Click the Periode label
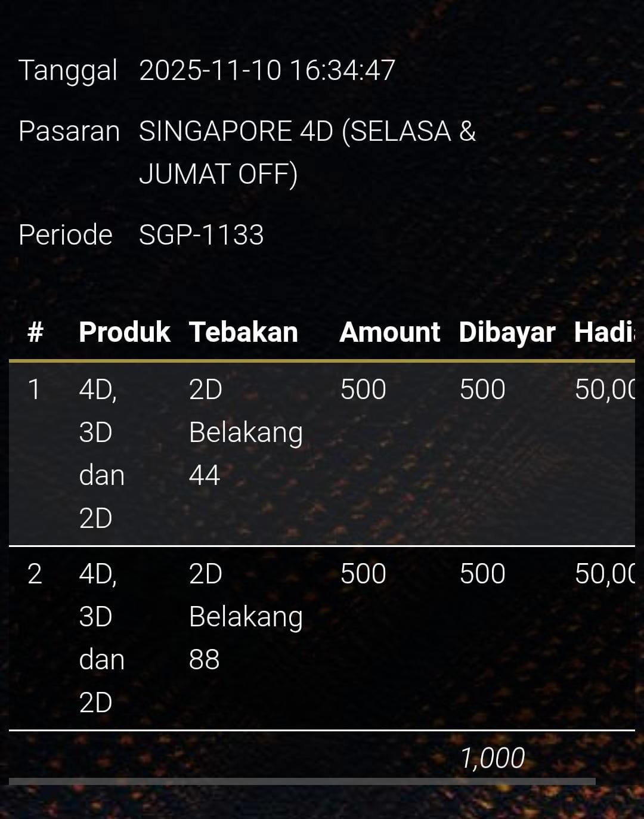 pyautogui.click(x=66, y=235)
